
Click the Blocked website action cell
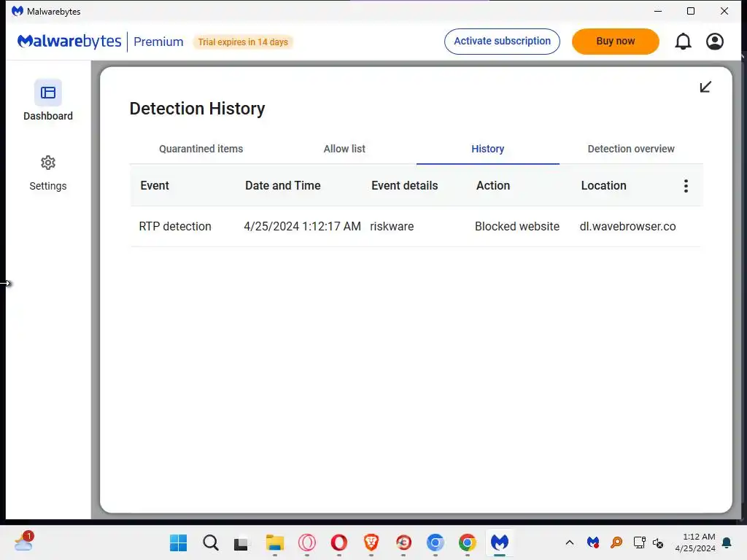point(517,226)
